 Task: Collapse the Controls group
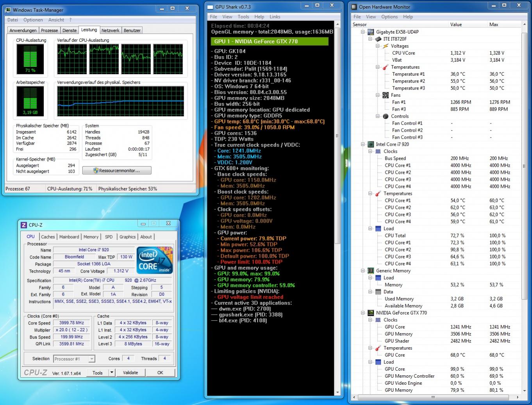[378, 116]
